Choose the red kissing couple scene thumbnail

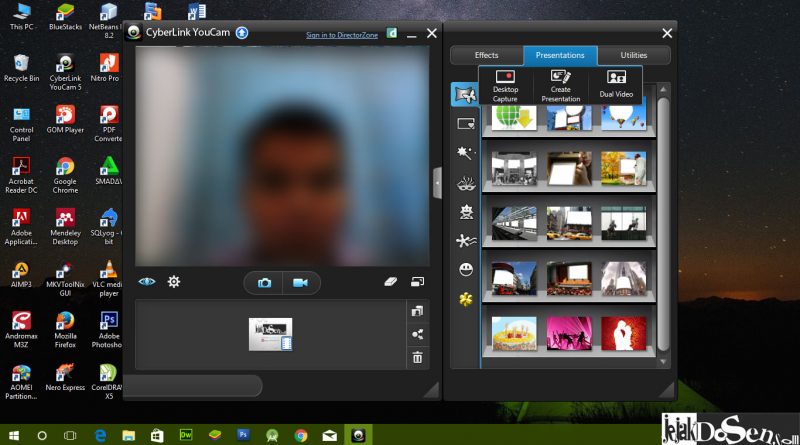[623, 333]
